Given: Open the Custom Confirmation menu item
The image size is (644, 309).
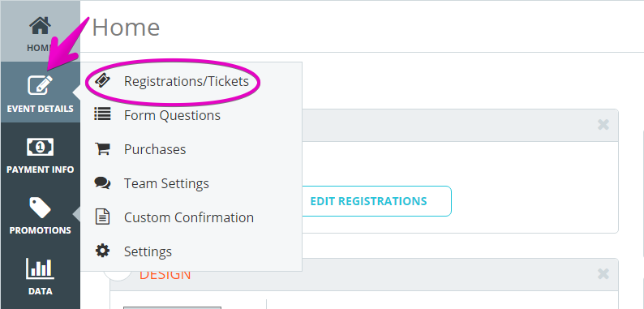Looking at the screenshot, I should tap(189, 217).
